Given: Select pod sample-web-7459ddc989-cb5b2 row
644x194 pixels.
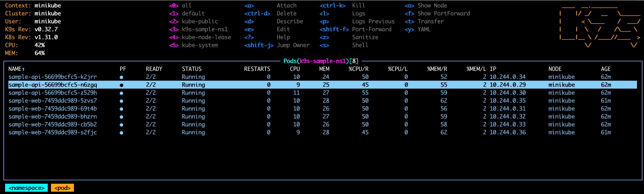Looking at the screenshot, I should tap(322, 125).
